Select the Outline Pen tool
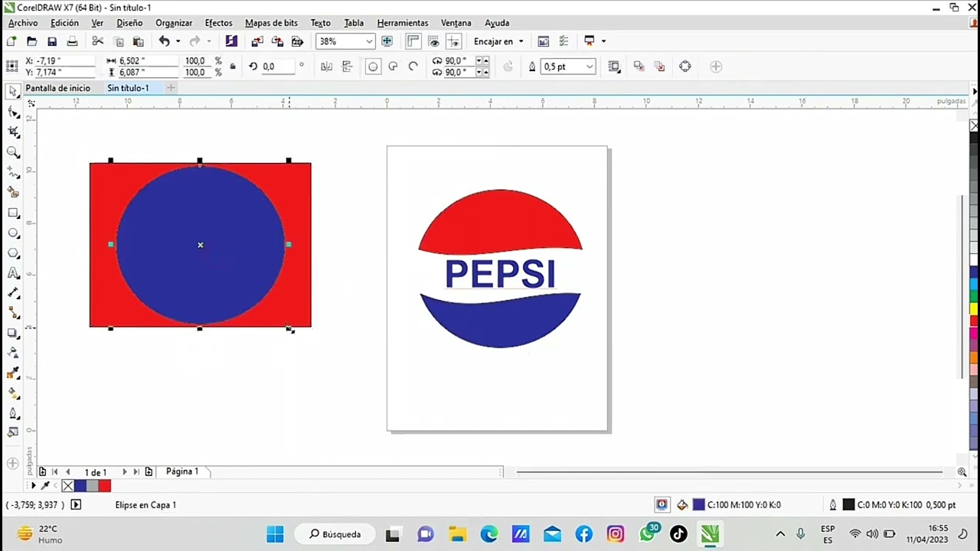Image resolution: width=980 pixels, height=551 pixels. pyautogui.click(x=13, y=413)
